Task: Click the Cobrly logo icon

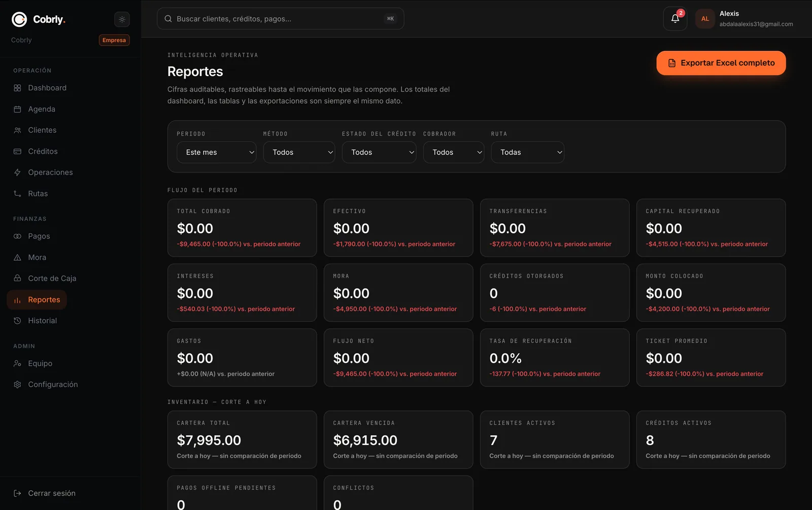Action: [19, 19]
